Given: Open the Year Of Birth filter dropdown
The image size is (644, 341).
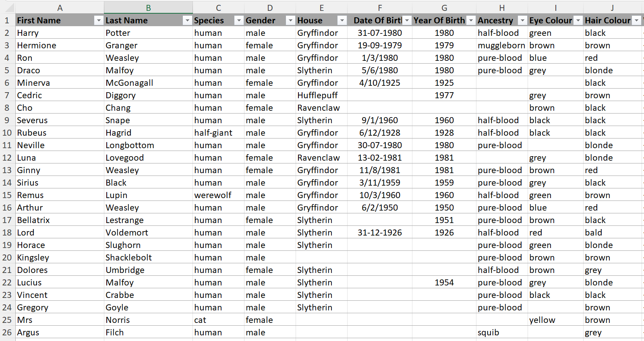Looking at the screenshot, I should click(x=471, y=21).
